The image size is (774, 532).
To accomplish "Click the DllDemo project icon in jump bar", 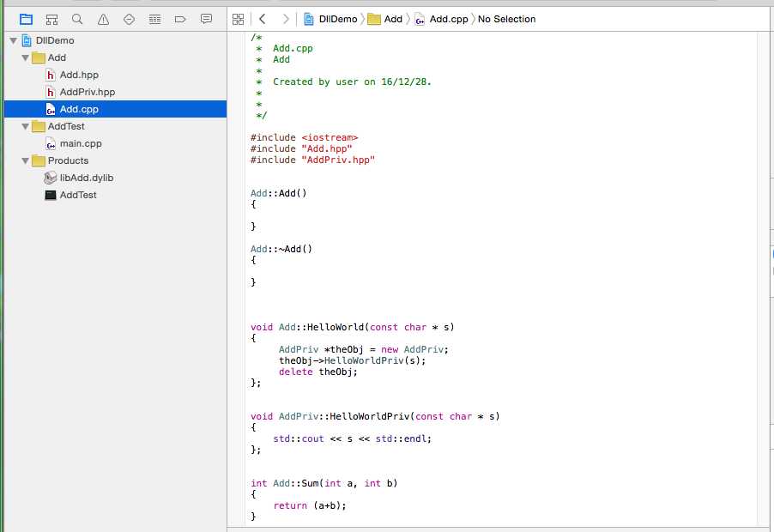I will pyautogui.click(x=309, y=19).
